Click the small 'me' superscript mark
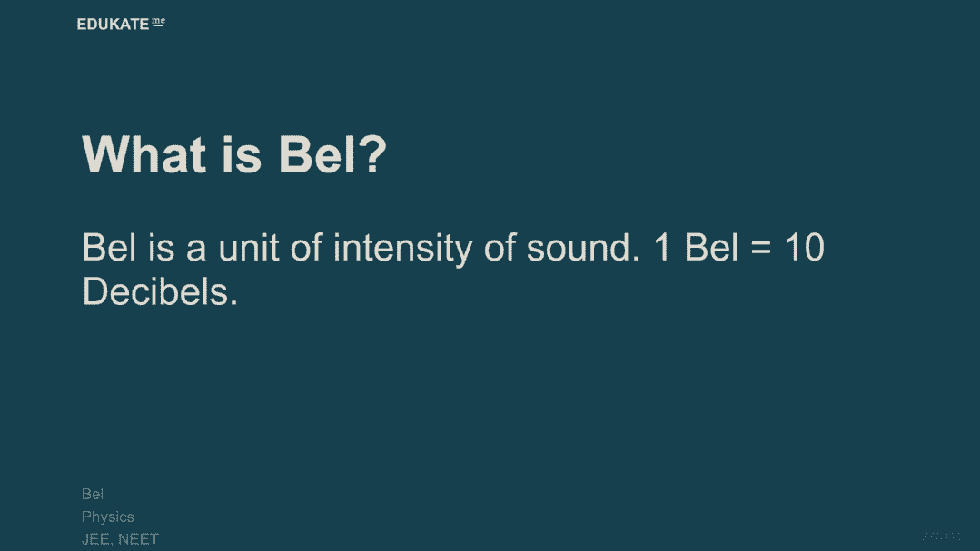 pos(159,21)
